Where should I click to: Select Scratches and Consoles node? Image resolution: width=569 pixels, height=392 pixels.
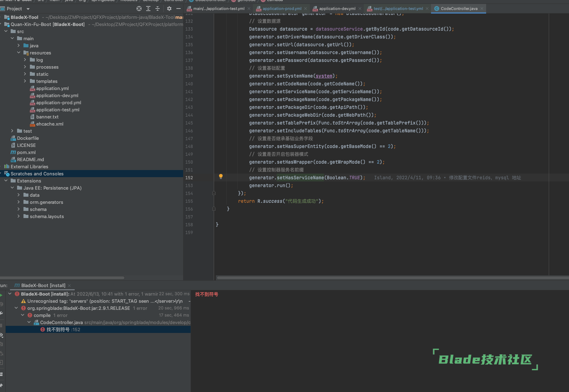(x=91, y=174)
